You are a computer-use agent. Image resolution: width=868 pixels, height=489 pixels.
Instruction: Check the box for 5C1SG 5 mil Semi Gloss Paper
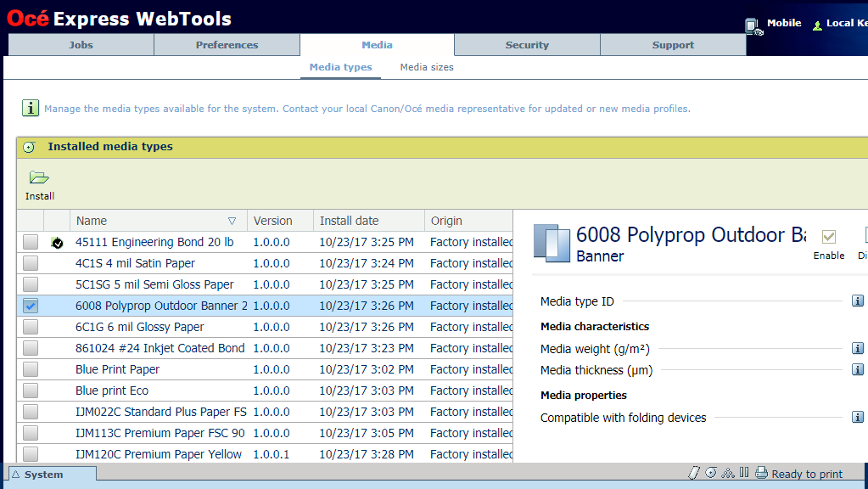tap(31, 284)
